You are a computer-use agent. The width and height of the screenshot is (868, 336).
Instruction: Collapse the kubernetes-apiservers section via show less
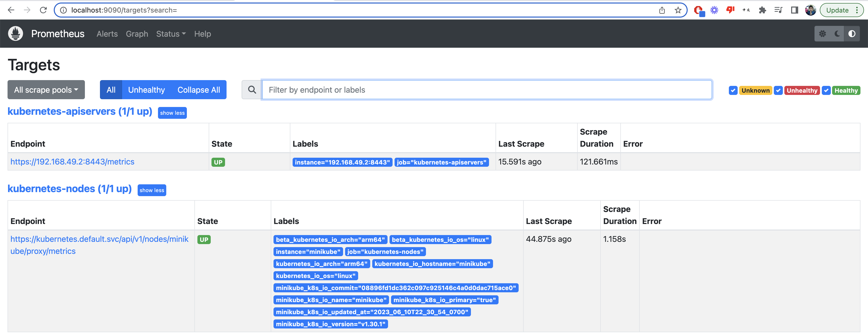point(172,113)
